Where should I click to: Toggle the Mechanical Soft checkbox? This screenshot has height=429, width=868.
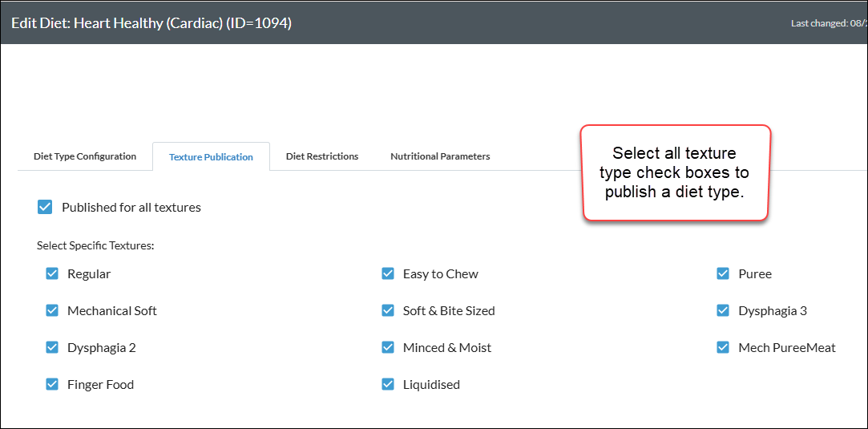(52, 310)
